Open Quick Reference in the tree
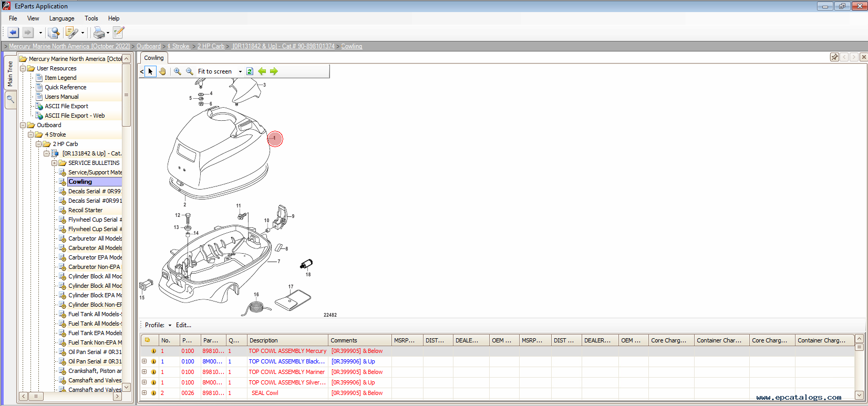 coord(66,87)
